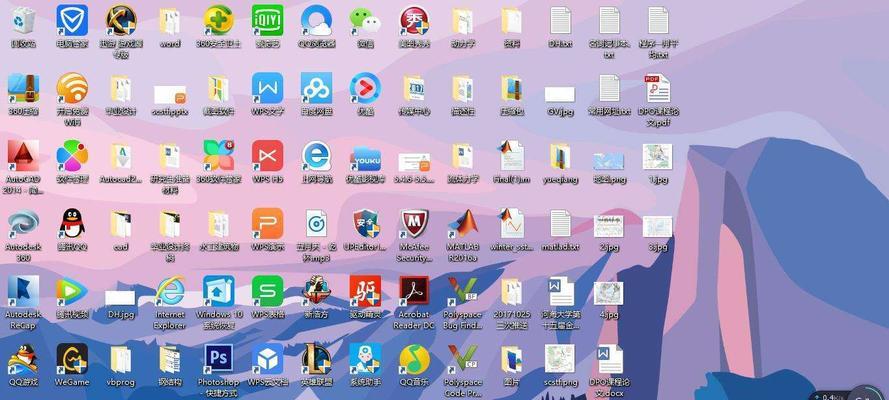Open the Recycle Bin icon

tap(23, 21)
